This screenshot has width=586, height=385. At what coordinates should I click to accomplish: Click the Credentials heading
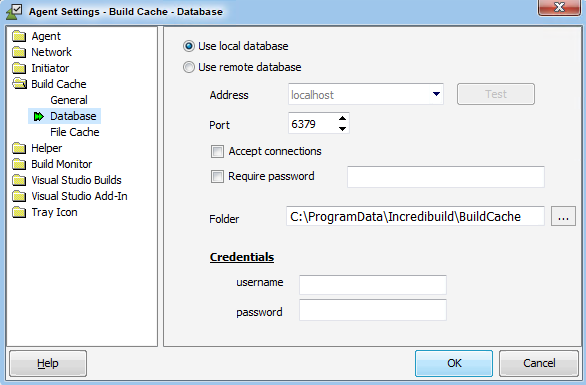[x=242, y=257]
